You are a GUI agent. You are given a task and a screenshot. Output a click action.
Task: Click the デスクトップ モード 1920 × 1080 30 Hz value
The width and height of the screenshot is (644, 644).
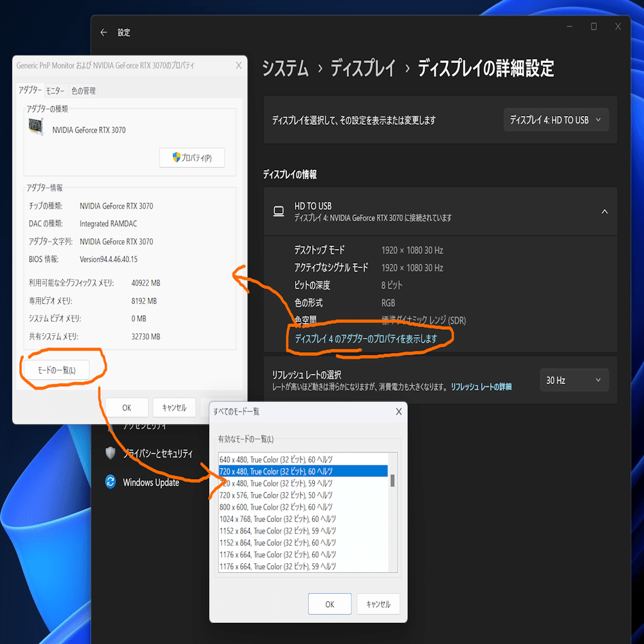click(x=412, y=250)
